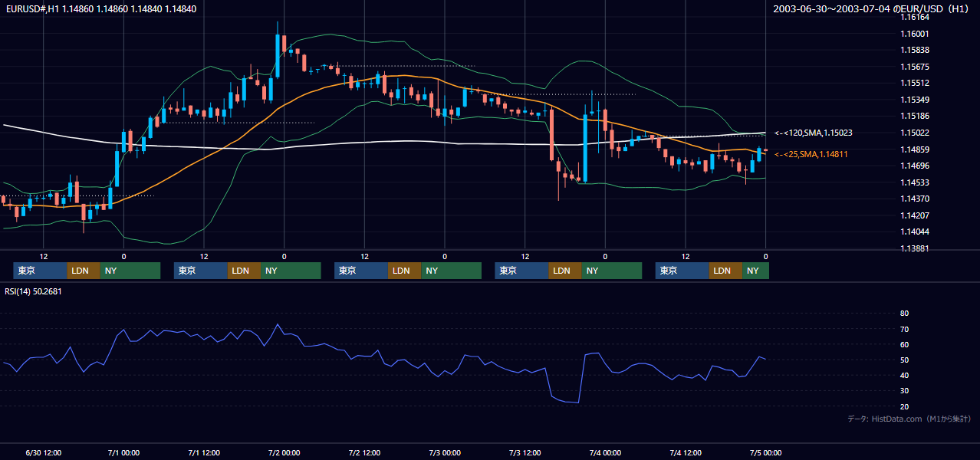The height and width of the screenshot is (460, 980).
Task: Click the RSI scale value 30
Action: (904, 390)
